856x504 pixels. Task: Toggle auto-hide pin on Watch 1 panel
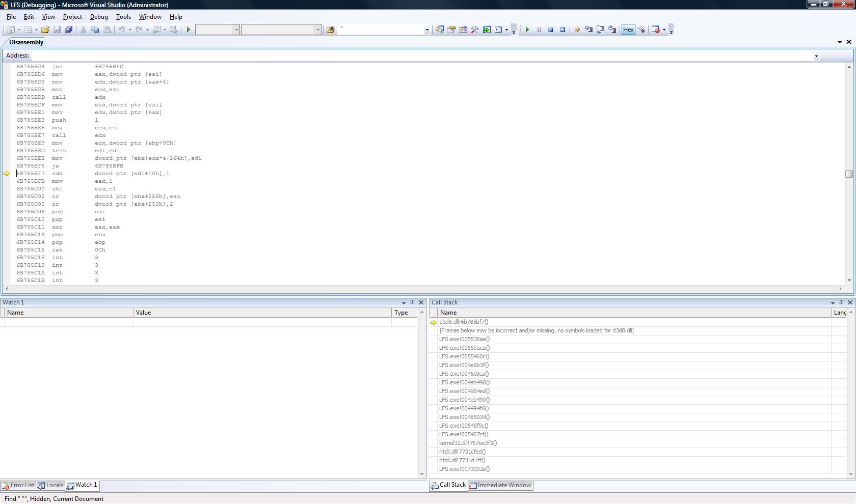coord(412,302)
